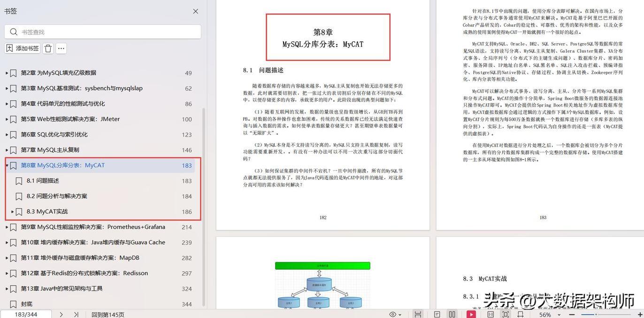Click the fit-page icon in status bar

pyautogui.click(x=506, y=314)
